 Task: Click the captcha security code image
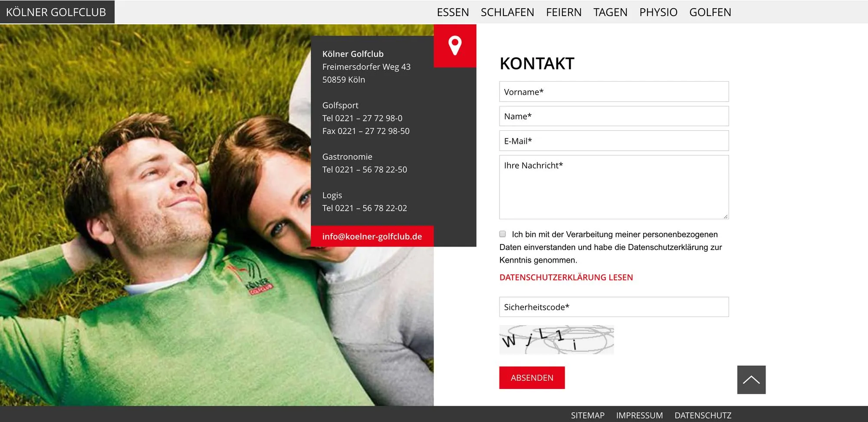556,340
